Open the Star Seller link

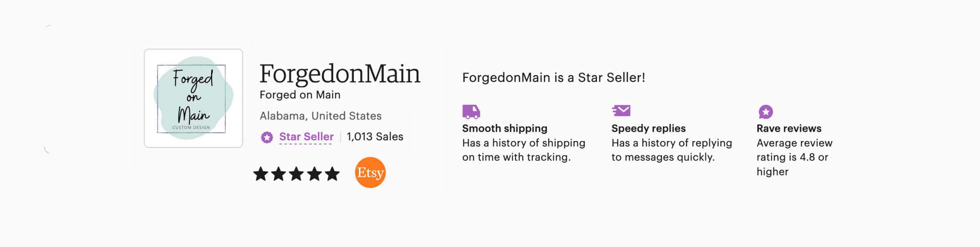tap(306, 137)
